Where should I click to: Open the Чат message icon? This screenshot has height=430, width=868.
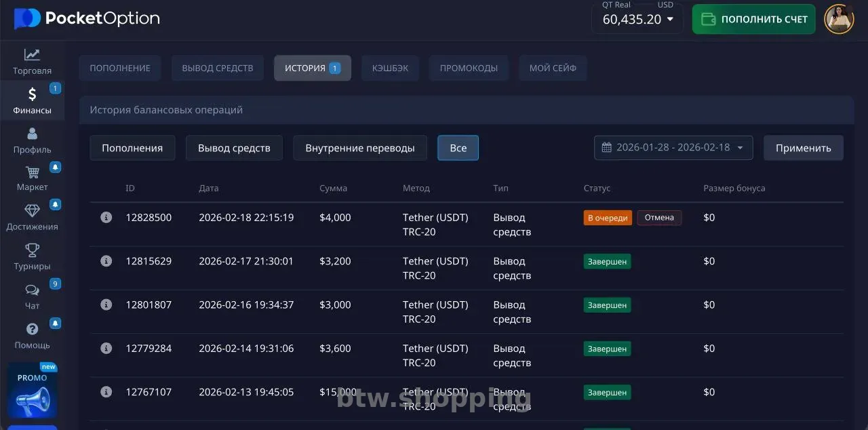coord(32,290)
